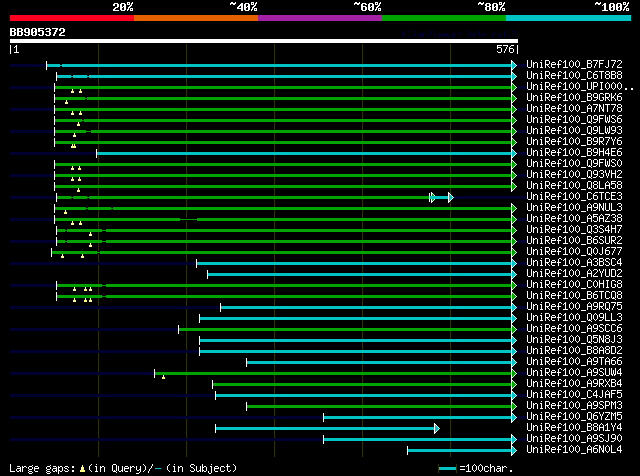
Task: Click the label UniRef100_A9RXB4
Action: (x=574, y=384)
